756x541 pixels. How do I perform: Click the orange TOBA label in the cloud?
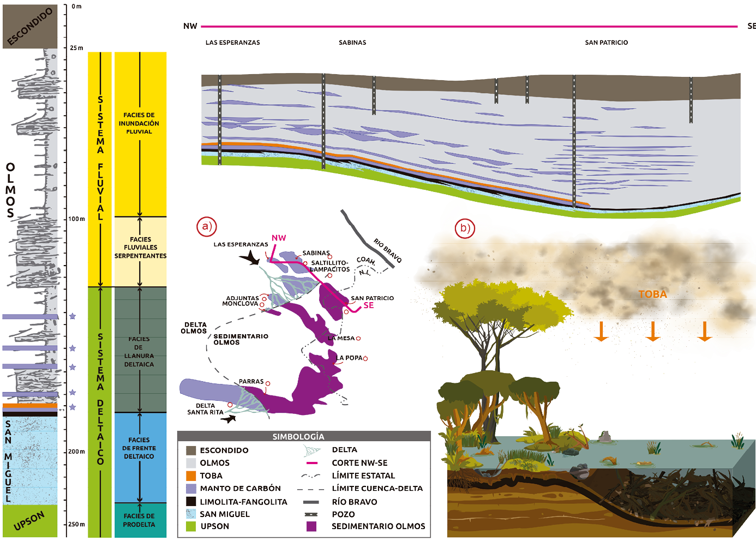(652, 294)
